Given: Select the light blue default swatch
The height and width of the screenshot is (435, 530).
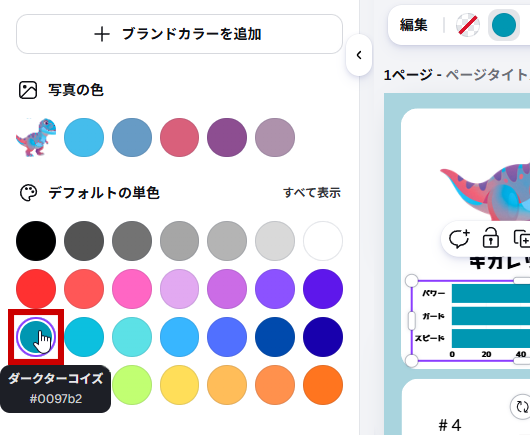Looking at the screenshot, I should (179, 337).
